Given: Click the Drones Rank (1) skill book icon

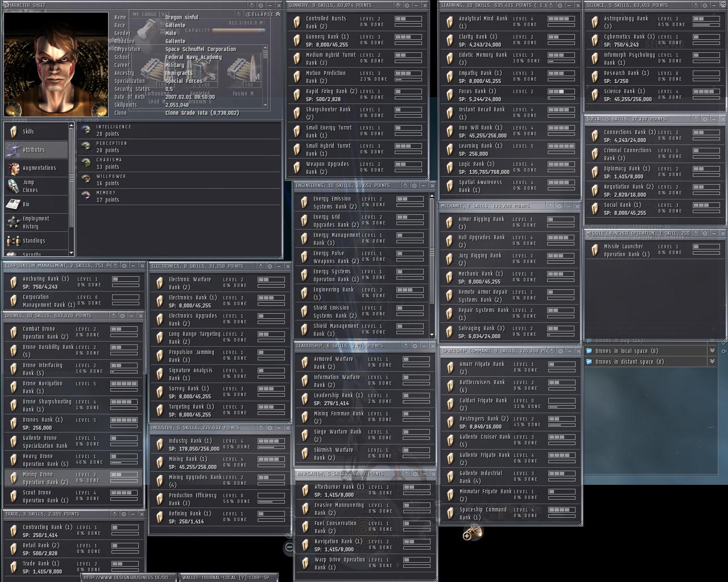Looking at the screenshot, I should point(13,423).
